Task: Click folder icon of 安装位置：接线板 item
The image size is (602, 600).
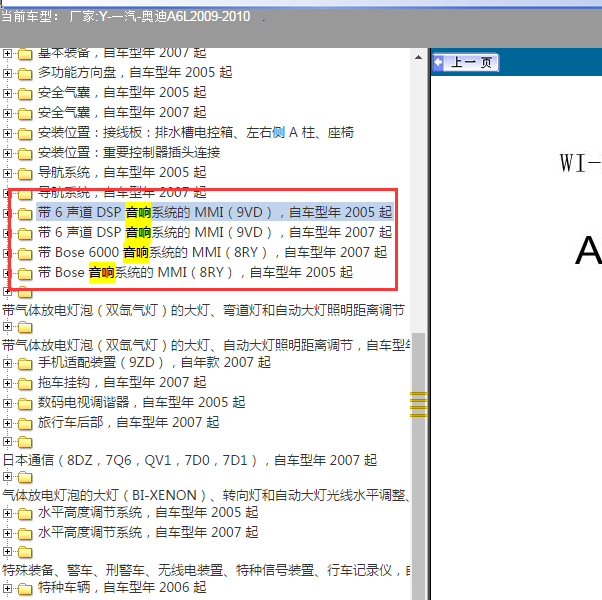Action: coord(25,134)
